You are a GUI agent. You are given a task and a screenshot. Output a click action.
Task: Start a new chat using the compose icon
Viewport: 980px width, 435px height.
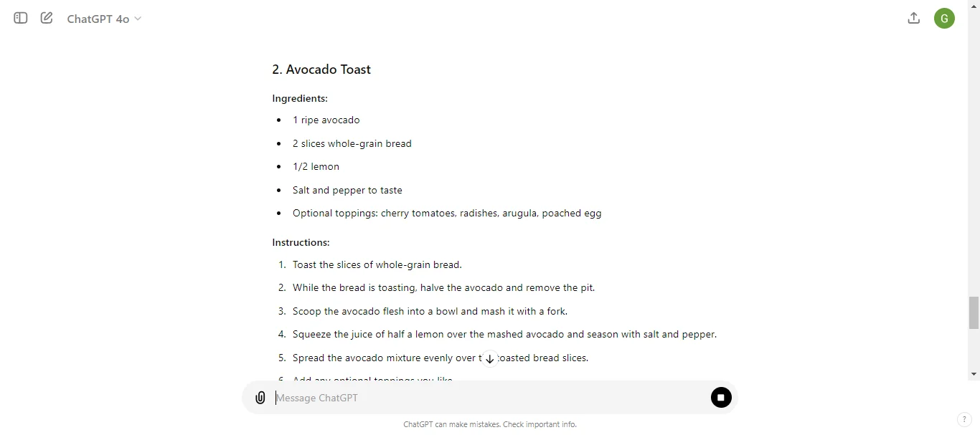(x=46, y=18)
